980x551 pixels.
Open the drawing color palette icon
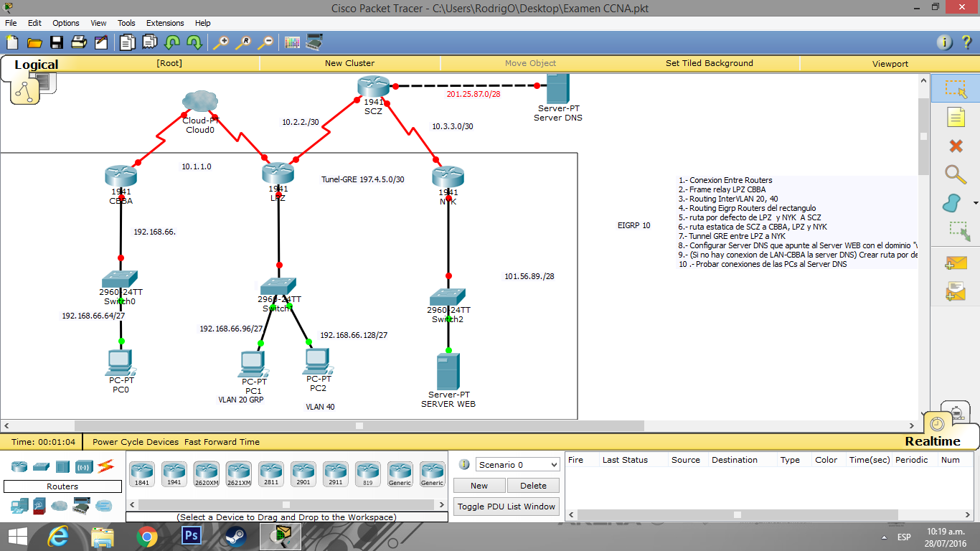point(292,42)
